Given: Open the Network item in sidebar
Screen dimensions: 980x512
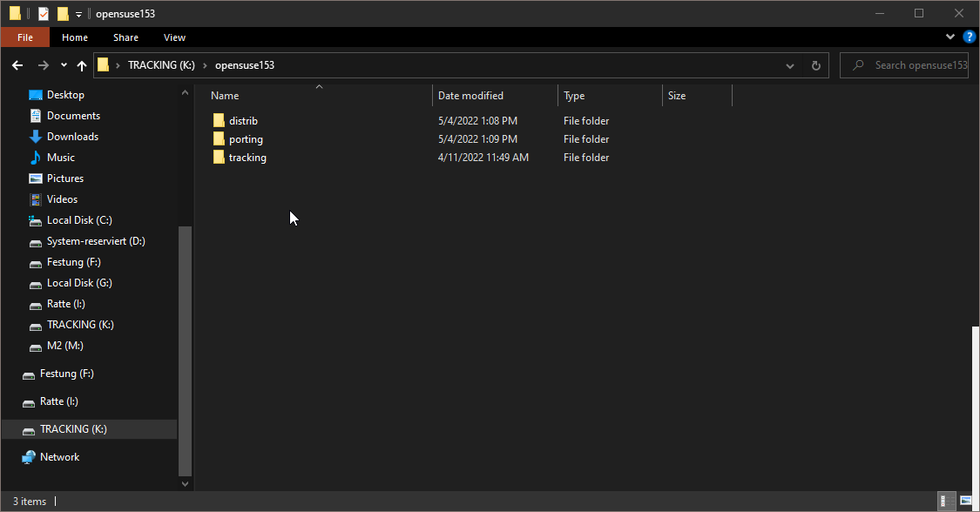Looking at the screenshot, I should click(x=59, y=457).
